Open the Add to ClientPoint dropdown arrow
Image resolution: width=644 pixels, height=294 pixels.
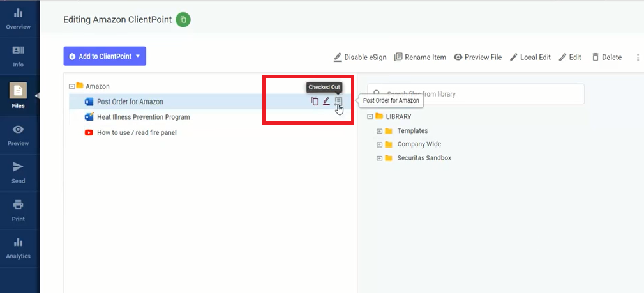(138, 56)
